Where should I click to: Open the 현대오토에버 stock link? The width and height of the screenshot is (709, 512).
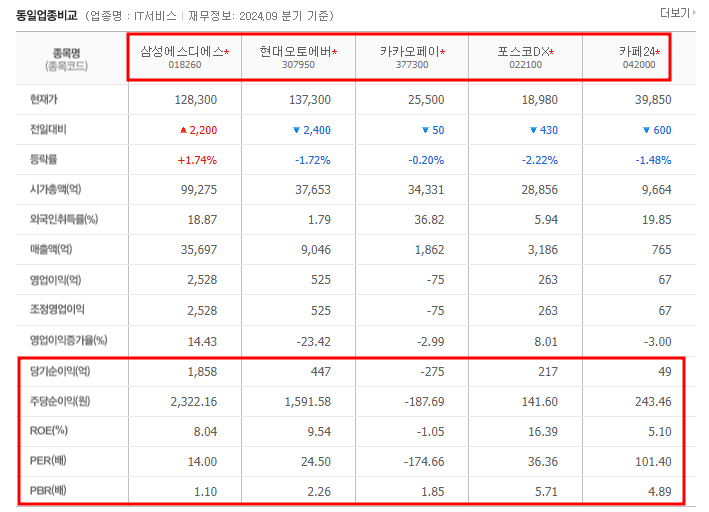tap(298, 52)
